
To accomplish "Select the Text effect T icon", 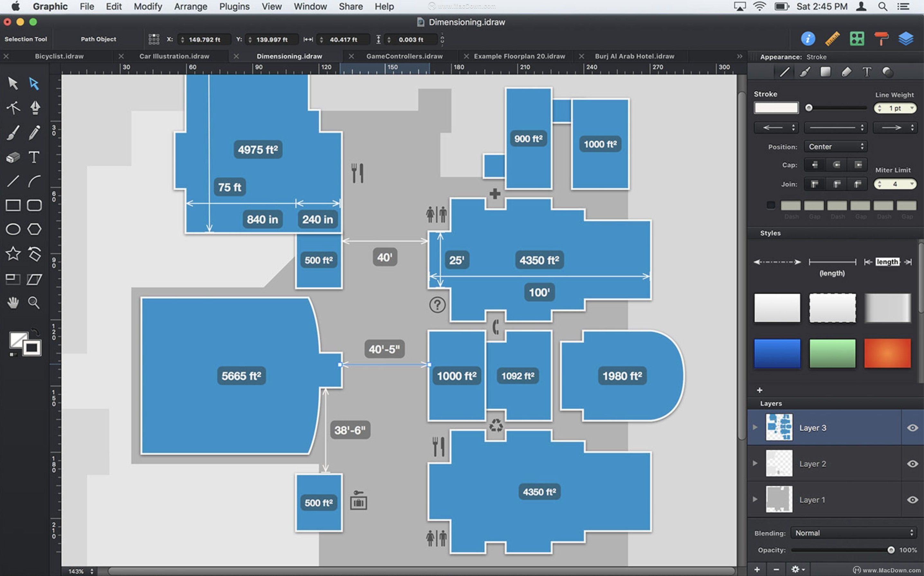I will click(867, 72).
